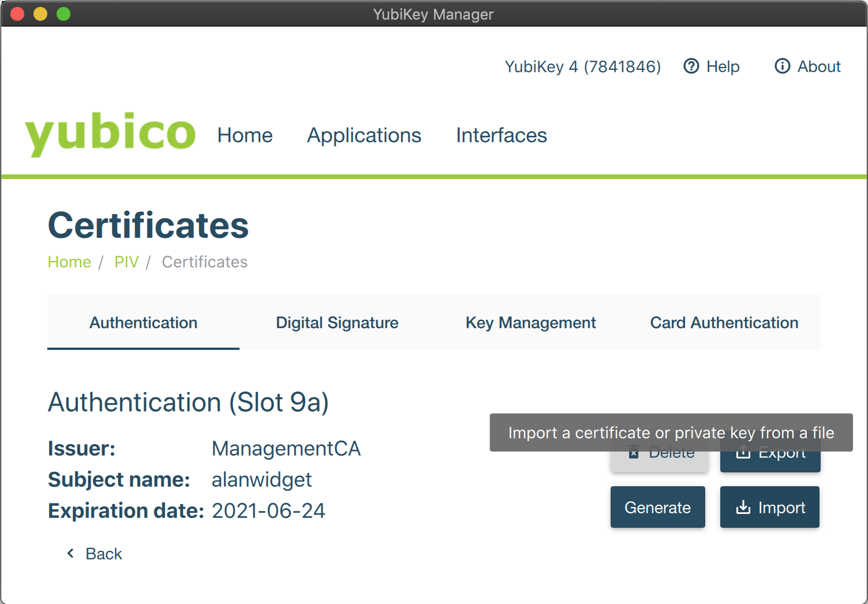Screen dimensions: 868x604
Task: Open the Interfaces menu
Action: (501, 135)
